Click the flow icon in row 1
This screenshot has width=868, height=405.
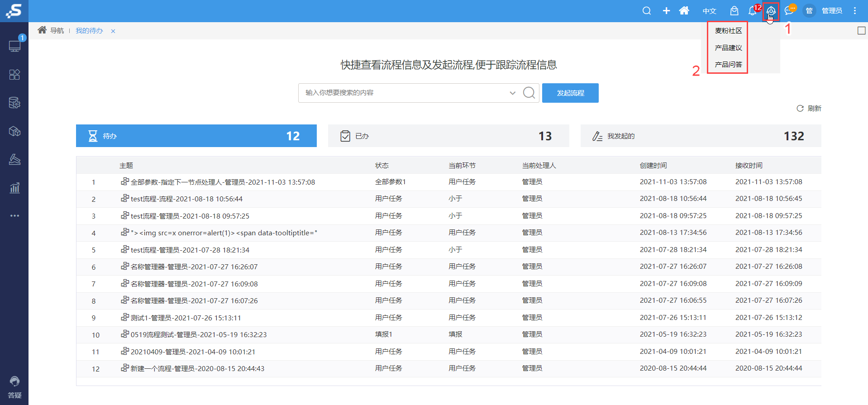pos(125,181)
